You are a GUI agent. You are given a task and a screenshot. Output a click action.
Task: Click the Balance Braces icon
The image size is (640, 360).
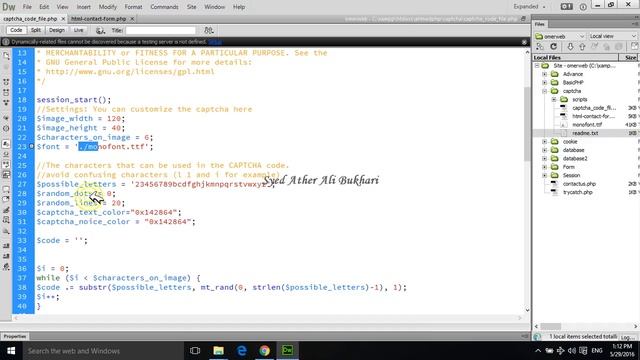[x=6, y=129]
